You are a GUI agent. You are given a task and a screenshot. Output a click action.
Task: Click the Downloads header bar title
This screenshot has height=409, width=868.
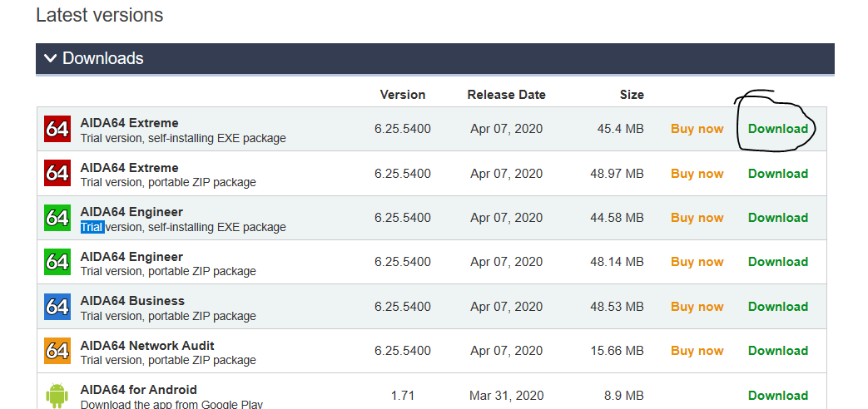tap(103, 58)
